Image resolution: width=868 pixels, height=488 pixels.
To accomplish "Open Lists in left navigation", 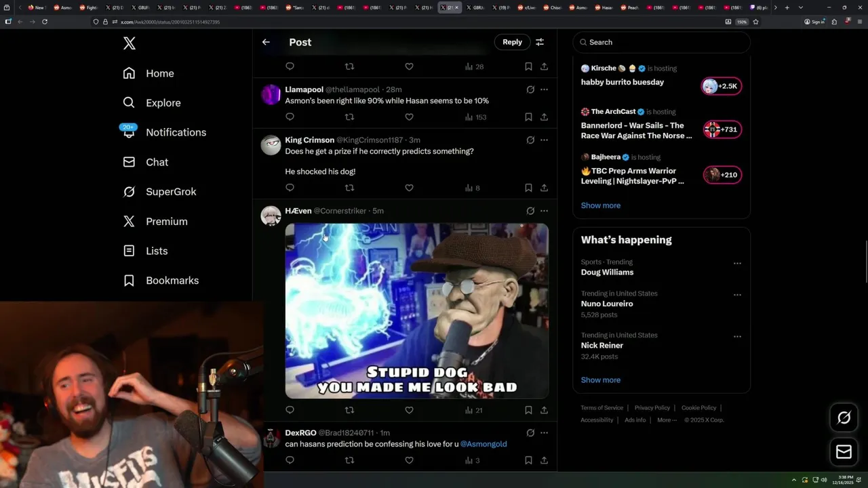I will click(145, 251).
